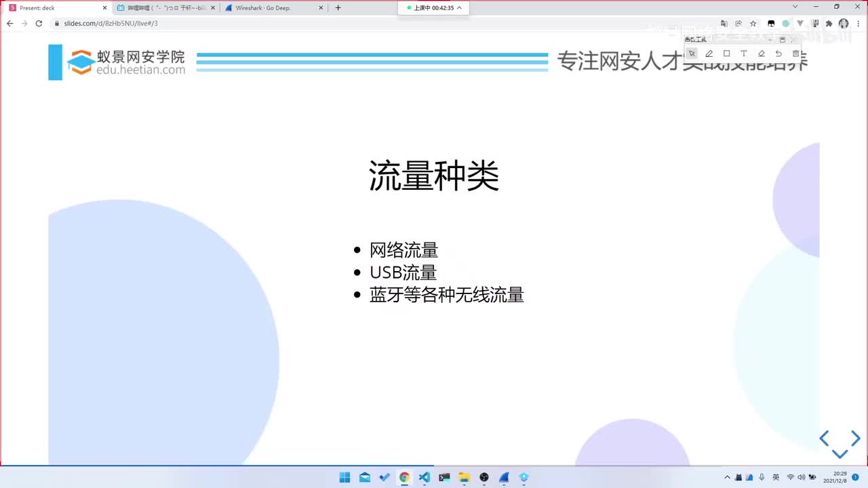
Task: Reload the slides.com page
Action: tap(39, 23)
